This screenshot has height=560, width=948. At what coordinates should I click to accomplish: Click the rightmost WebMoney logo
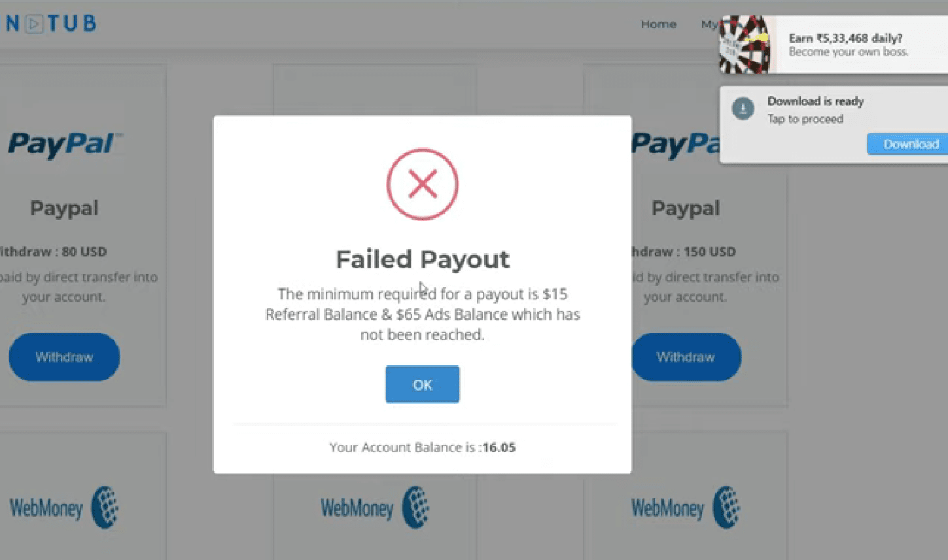pyautogui.click(x=685, y=508)
